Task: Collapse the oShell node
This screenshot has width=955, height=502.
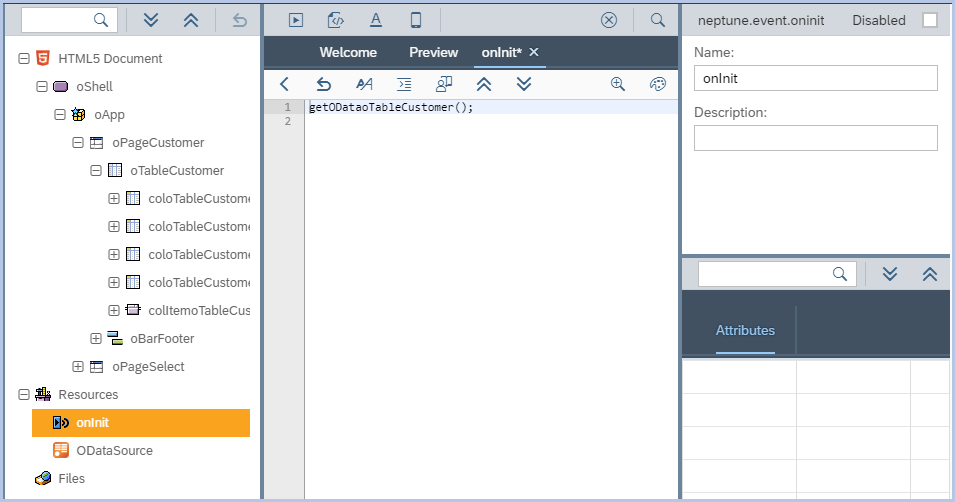Action: [x=41, y=87]
